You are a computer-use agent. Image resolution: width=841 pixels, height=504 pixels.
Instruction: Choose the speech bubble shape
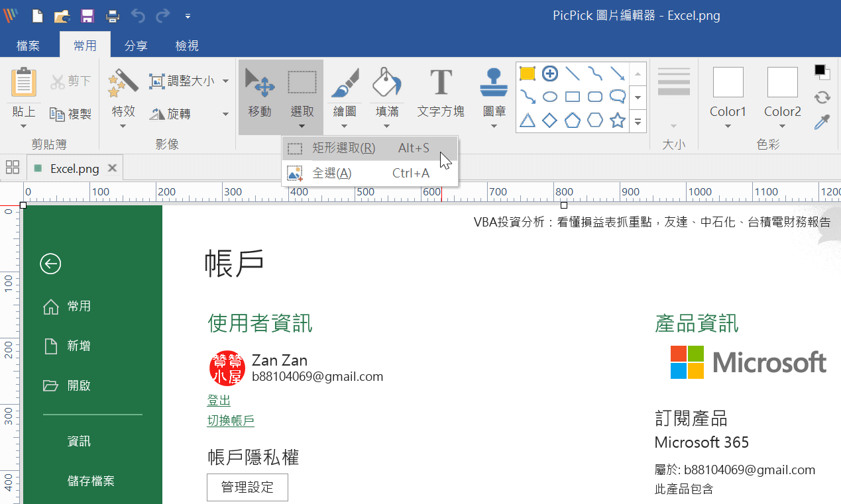coord(618,97)
